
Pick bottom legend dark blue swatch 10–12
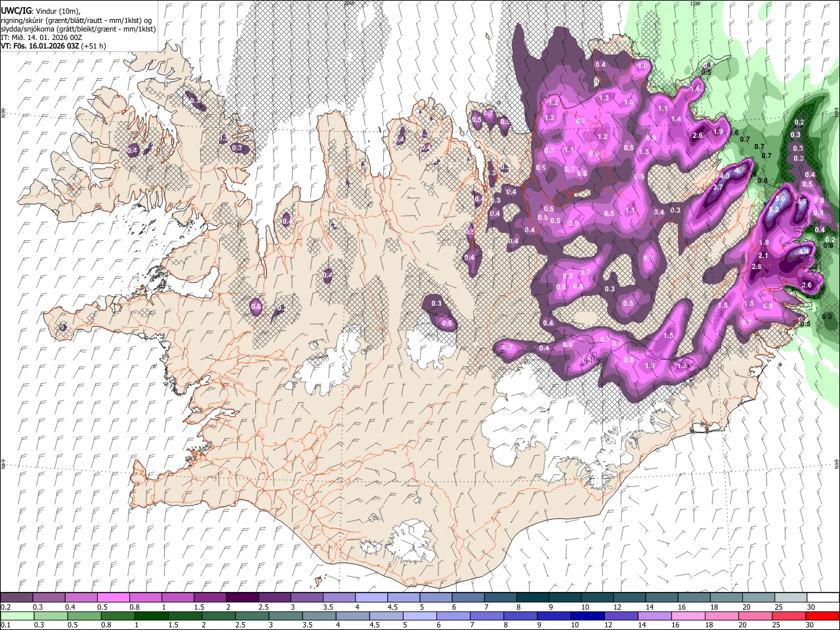(x=587, y=616)
